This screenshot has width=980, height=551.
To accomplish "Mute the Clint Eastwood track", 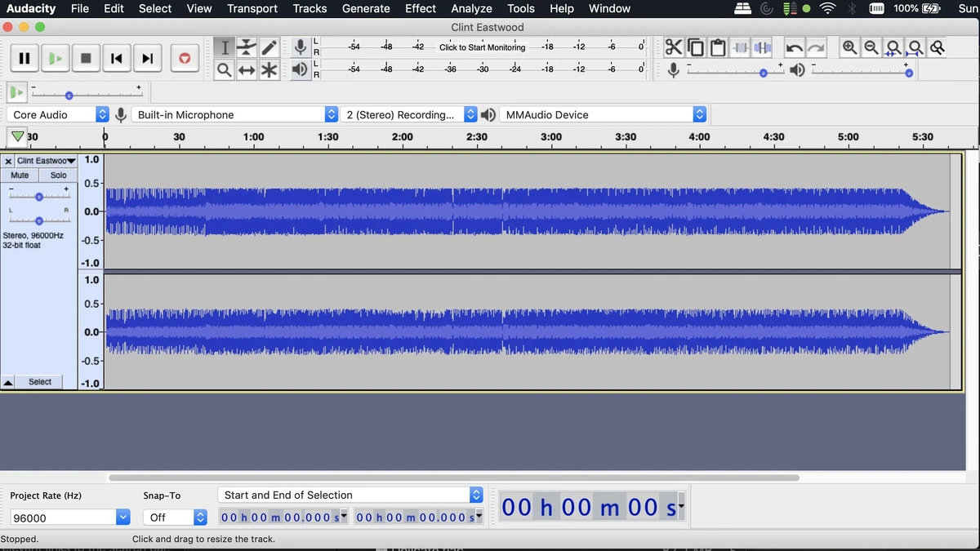I will point(19,174).
